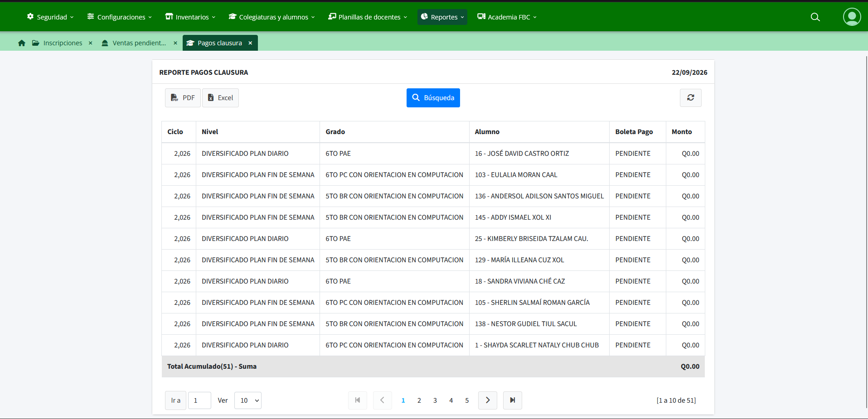The width and height of the screenshot is (868, 419).
Task: Open the Búsqueda search button
Action: point(433,98)
